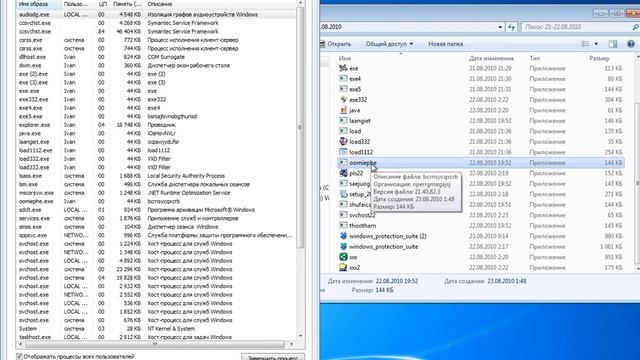This screenshot has width=640, height=360.
Task: Sort Explorer files by 'Имя' column
Action: pos(345,58)
